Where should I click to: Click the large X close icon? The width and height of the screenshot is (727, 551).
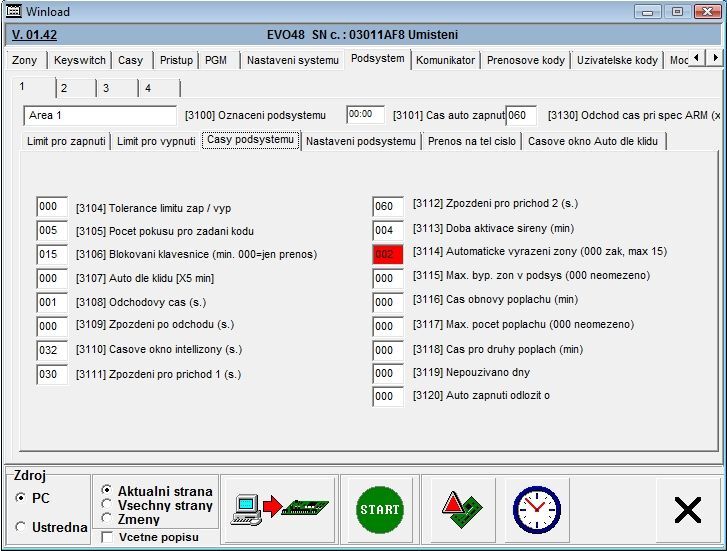(687, 510)
